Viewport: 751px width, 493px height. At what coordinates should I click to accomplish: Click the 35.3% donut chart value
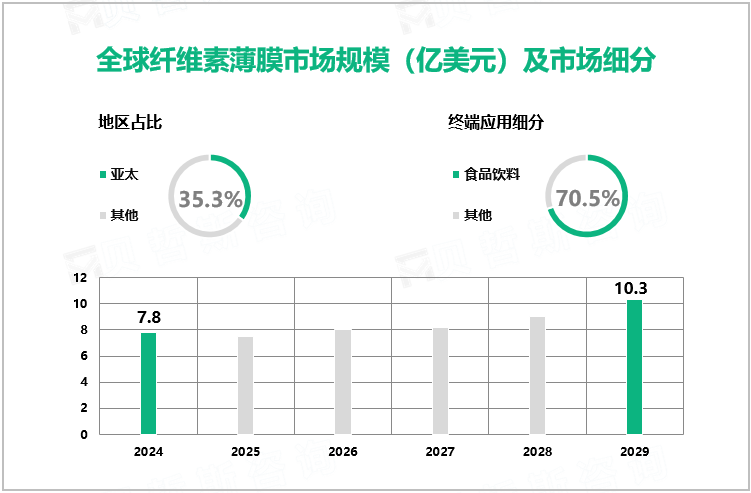coord(210,199)
